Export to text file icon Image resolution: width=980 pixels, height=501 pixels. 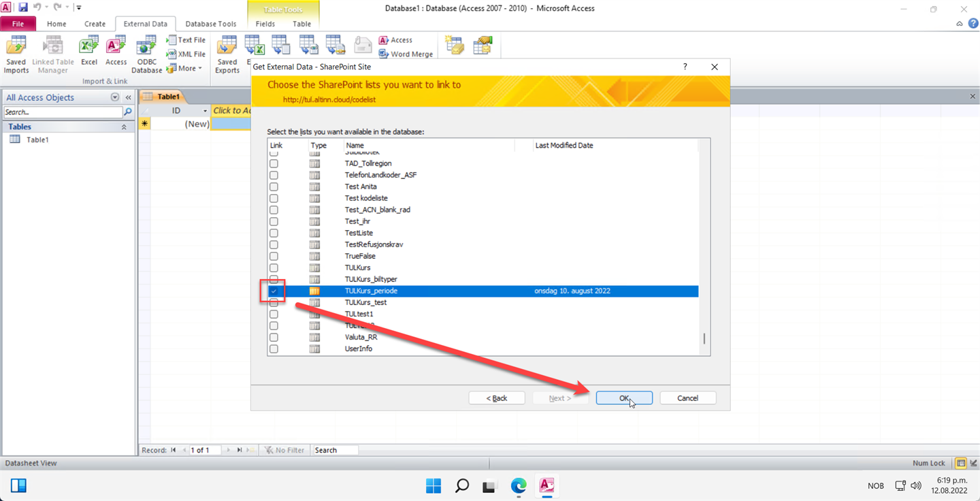coord(280,45)
